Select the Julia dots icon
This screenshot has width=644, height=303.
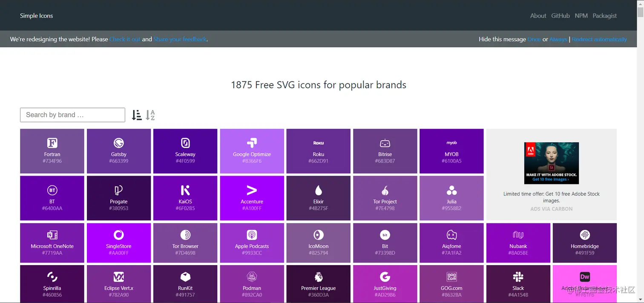451,190
